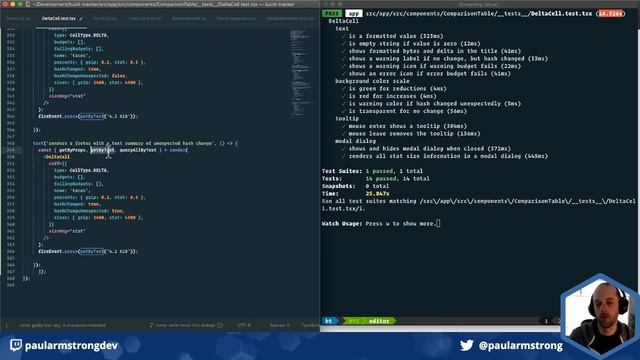Click the Twitter bird icon beside @paularmstrong
The width and height of the screenshot is (640, 360).
pos(467,345)
